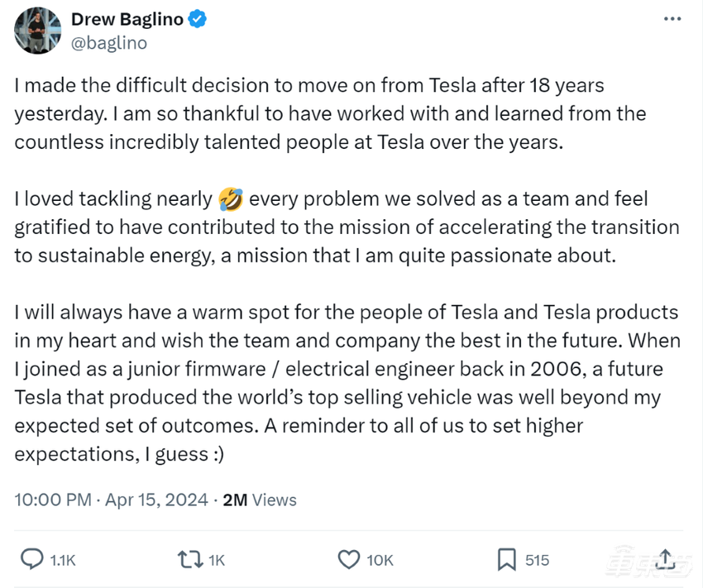Open the 2M Views analytics link
The width and height of the screenshot is (703, 588).
[260, 500]
